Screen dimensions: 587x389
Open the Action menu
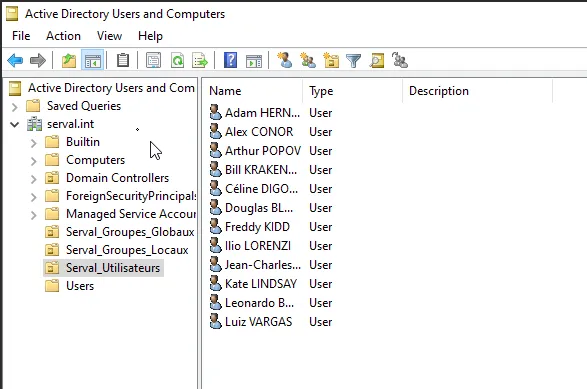point(63,36)
